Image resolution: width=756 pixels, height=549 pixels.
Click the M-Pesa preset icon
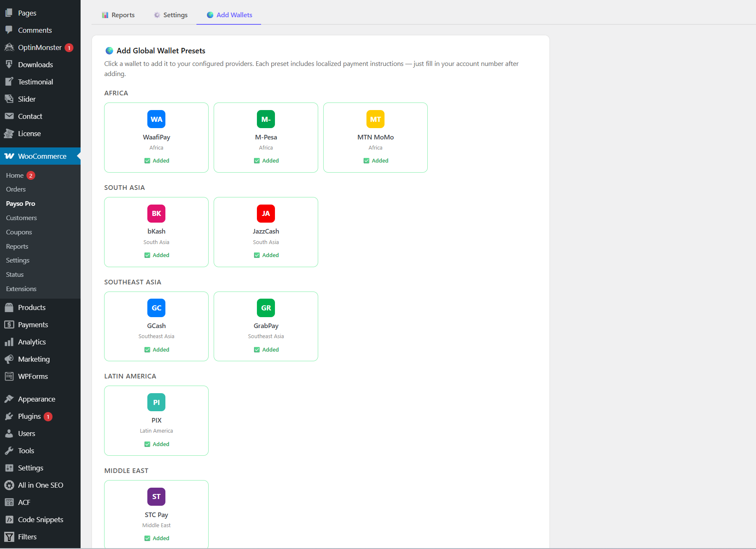point(266,119)
